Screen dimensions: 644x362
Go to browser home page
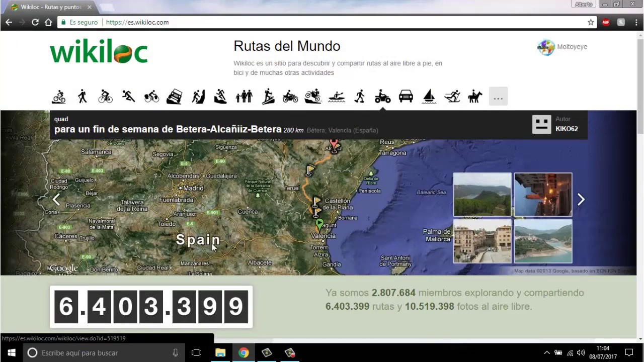point(48,22)
